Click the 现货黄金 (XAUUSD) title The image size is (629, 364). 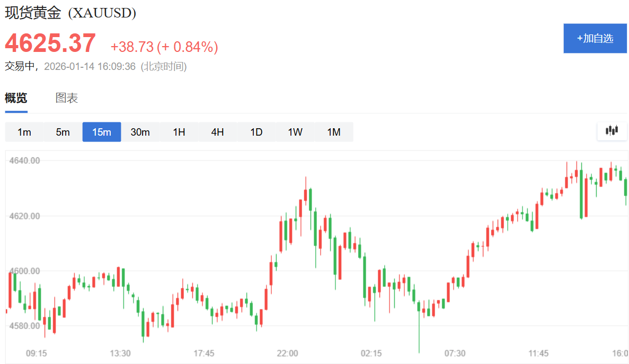70,13
